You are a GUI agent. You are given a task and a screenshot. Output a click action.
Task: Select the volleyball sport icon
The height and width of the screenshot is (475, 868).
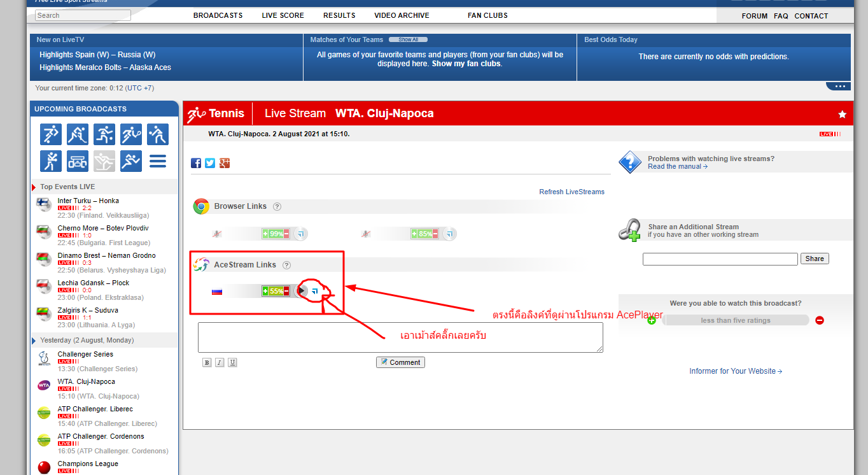pyautogui.click(x=51, y=161)
